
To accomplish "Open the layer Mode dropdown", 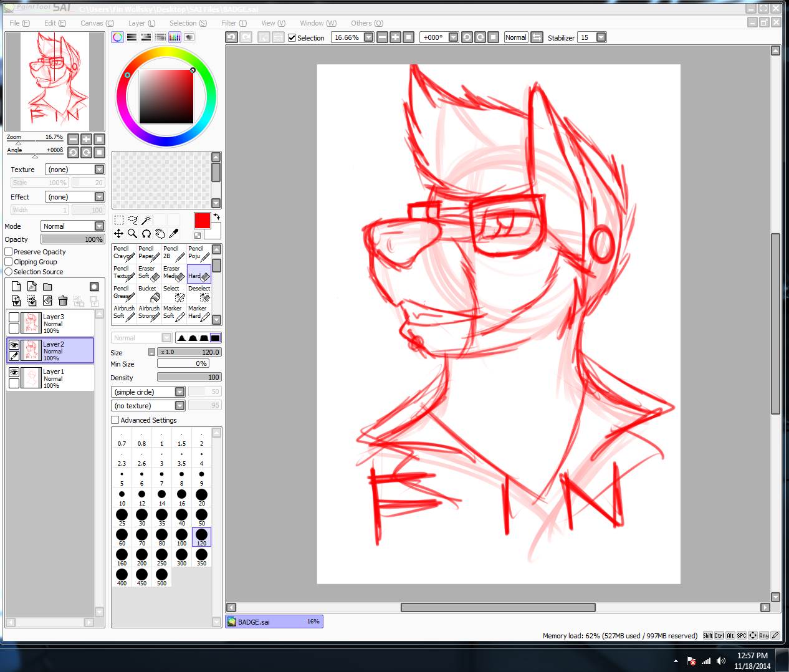I will (x=99, y=226).
